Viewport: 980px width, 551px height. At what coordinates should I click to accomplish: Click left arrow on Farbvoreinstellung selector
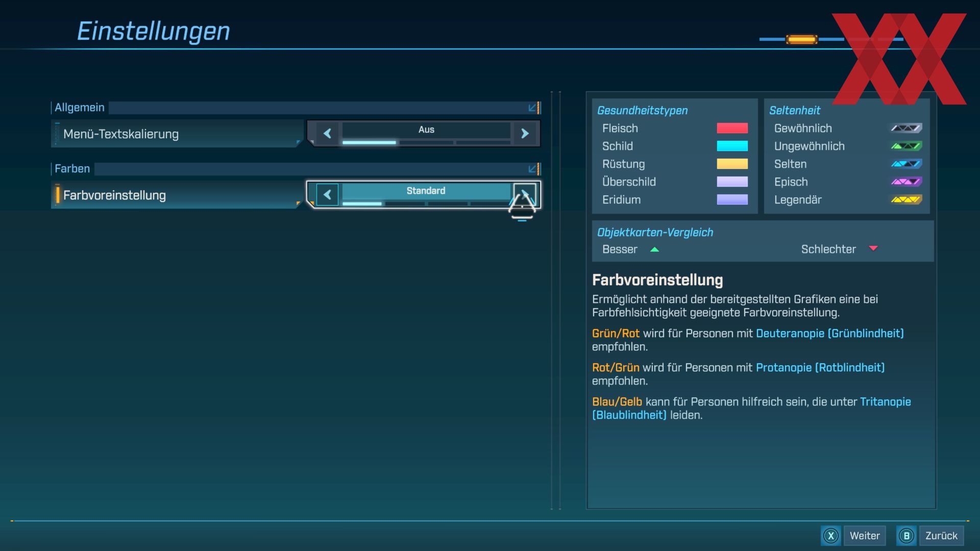(x=327, y=194)
